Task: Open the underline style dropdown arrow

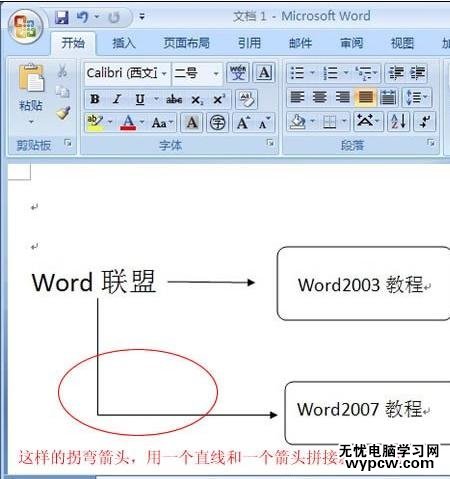Action: point(156,99)
